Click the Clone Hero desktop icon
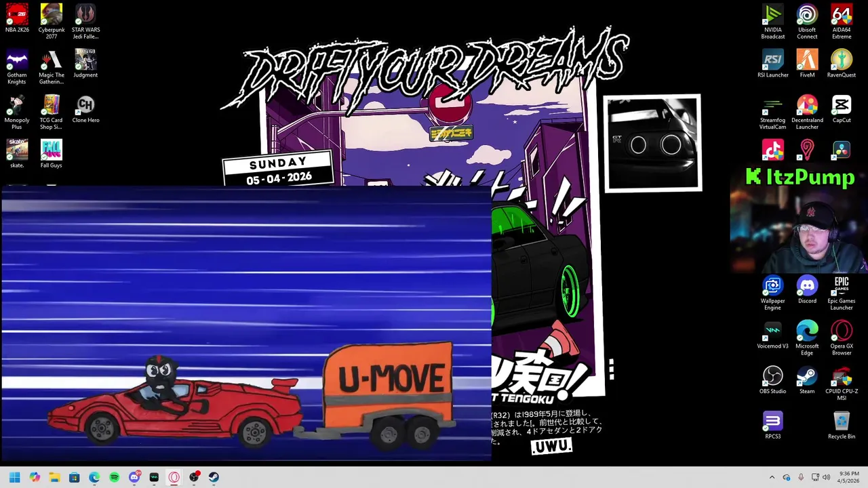The image size is (868, 488). pyautogui.click(x=85, y=109)
